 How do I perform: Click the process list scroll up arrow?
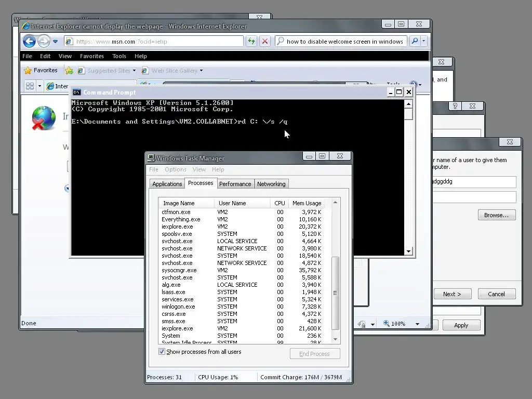[x=335, y=203]
